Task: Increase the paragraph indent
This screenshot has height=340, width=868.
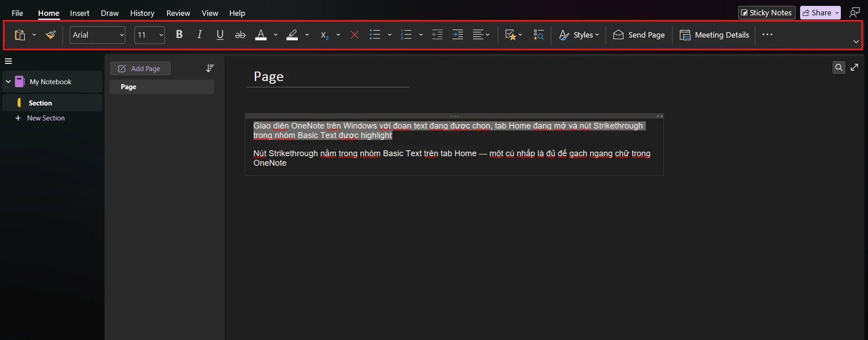Action: pos(458,35)
